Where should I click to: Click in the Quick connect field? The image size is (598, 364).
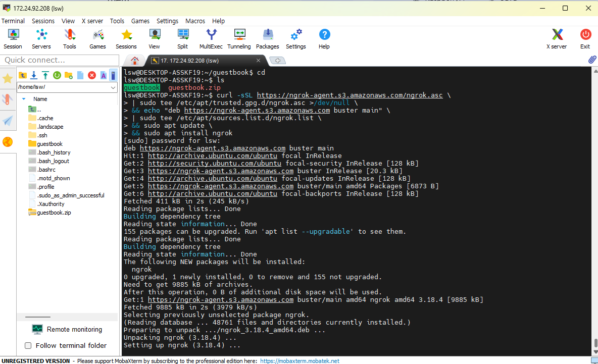60,60
